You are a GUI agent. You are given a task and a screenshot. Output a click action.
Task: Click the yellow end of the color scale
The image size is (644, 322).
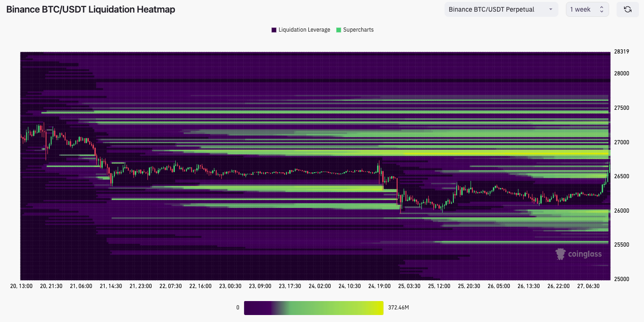(x=379, y=308)
